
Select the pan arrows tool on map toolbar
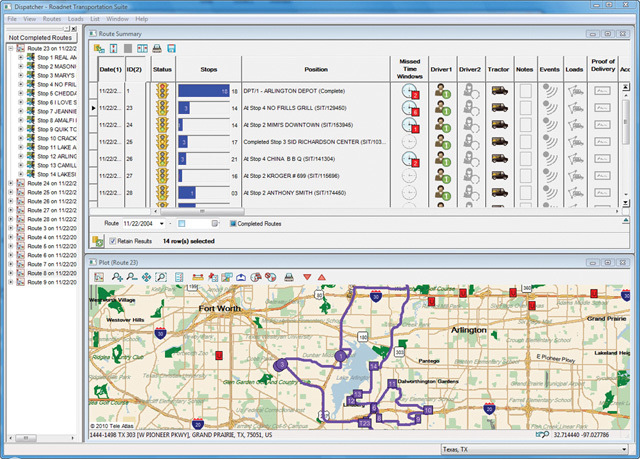click(x=148, y=276)
